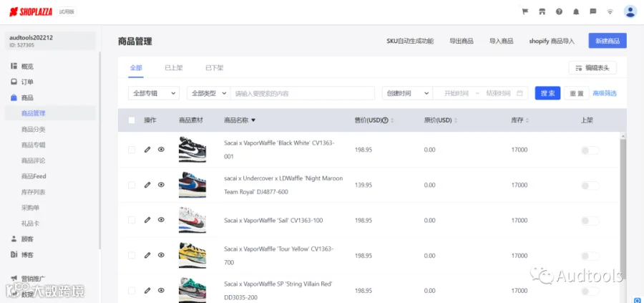The image size is (644, 303).
Task: Switch to the 全部 tab
Action: click(x=136, y=68)
